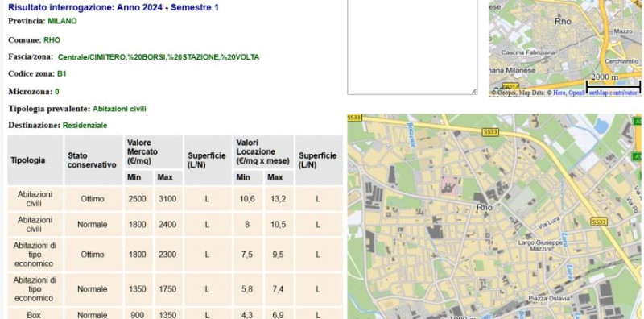Screen dimensions: 644x319
Task: Select the Box typology cell
Action: tap(35, 313)
